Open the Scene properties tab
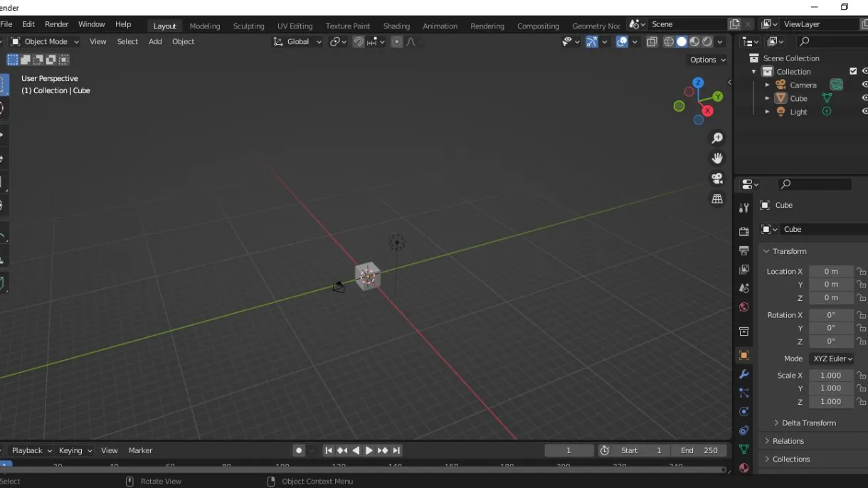The image size is (868, 488). 743,288
